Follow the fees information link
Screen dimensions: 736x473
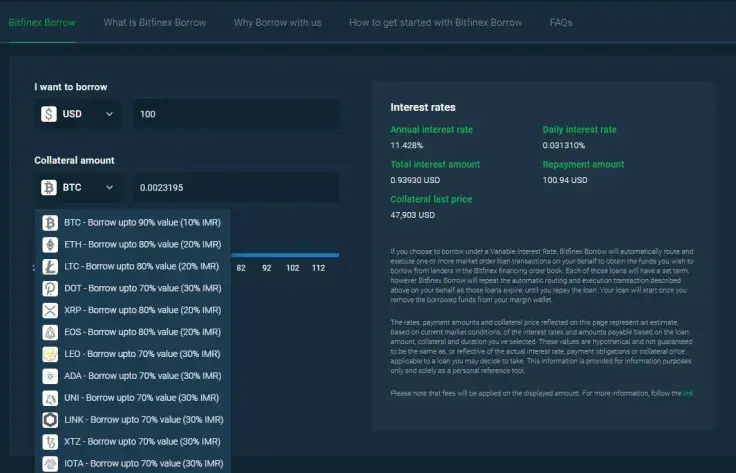(688, 393)
